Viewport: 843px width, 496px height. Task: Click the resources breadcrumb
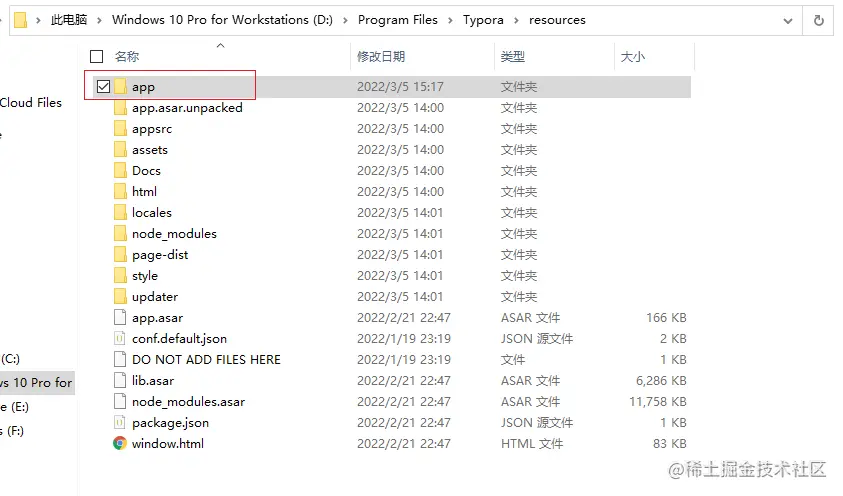(557, 20)
